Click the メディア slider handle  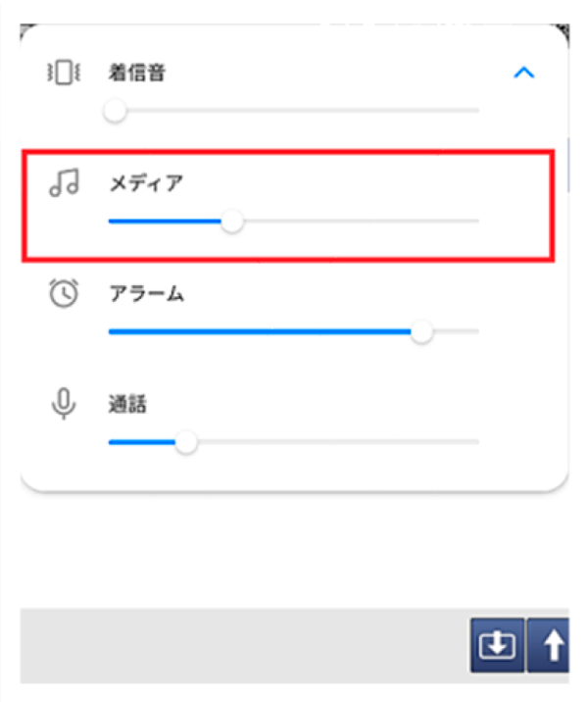point(232,221)
